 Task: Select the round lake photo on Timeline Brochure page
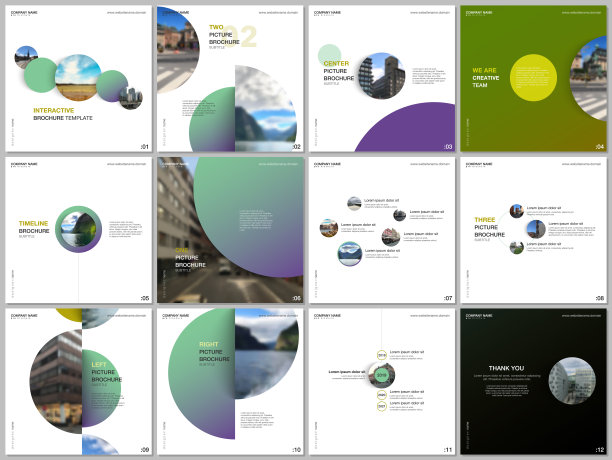[76, 229]
